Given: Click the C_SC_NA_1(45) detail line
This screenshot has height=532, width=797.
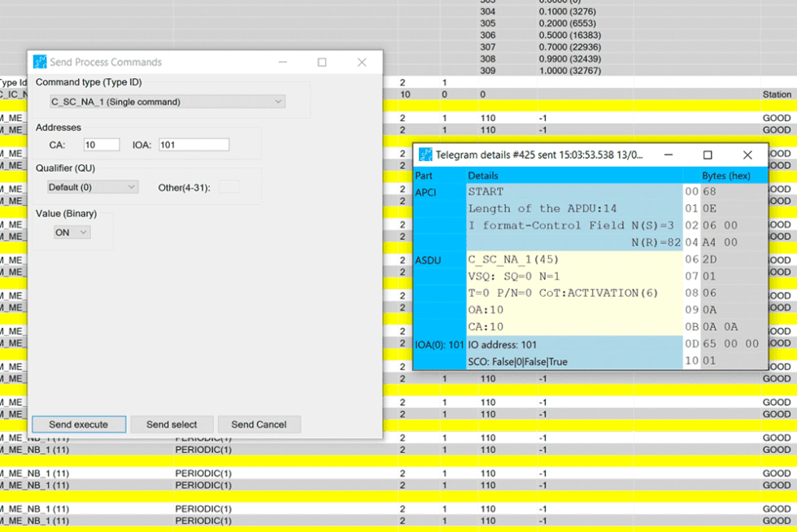Looking at the screenshot, I should [512, 260].
